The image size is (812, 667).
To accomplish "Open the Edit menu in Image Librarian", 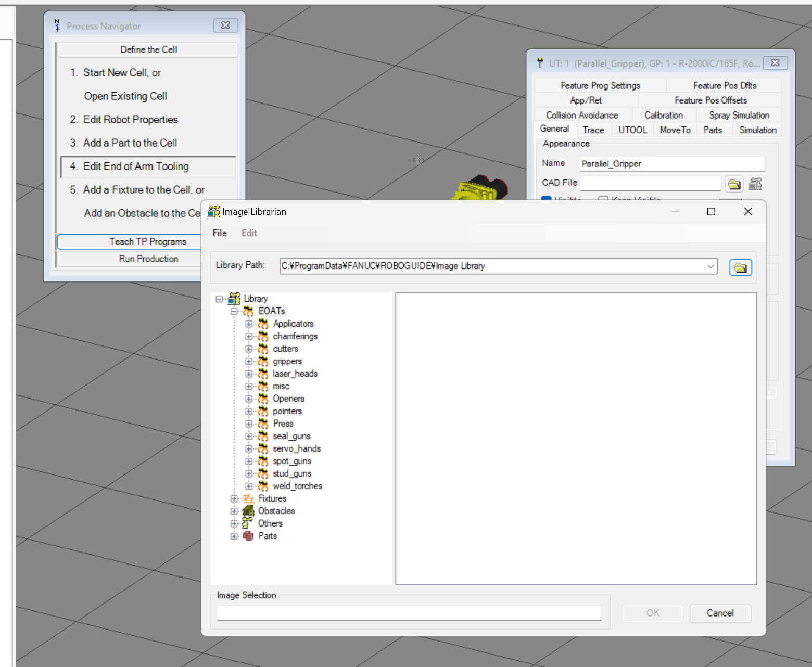I will (249, 233).
